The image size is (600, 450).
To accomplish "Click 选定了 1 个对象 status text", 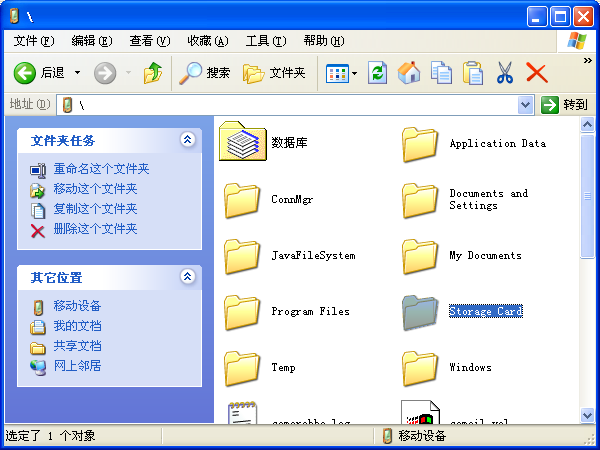I will 50,435.
